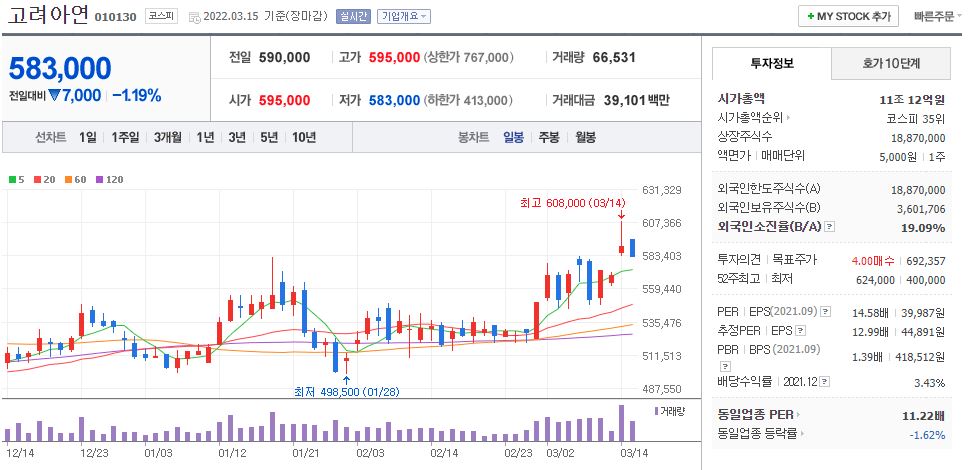
Task: Click the 실시간 badge
Action: coord(353,17)
